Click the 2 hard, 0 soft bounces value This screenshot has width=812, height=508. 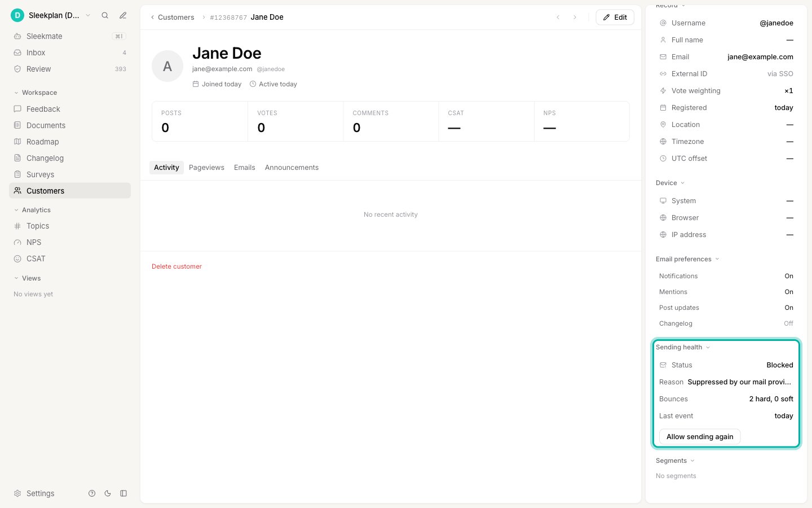(x=771, y=399)
